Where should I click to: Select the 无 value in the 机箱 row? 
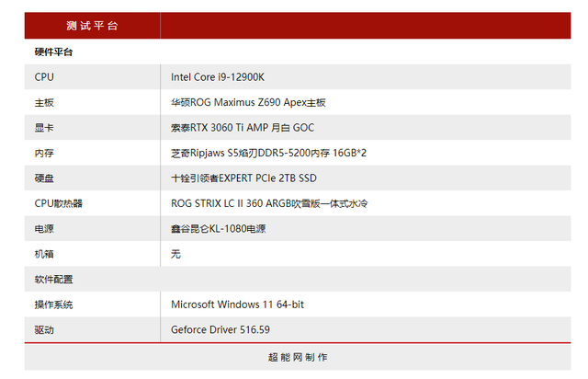tap(175, 254)
